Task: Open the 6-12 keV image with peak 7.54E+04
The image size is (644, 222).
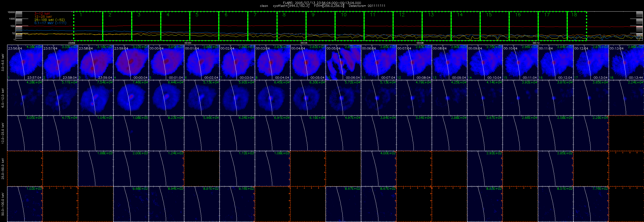Action: [x=96, y=98]
